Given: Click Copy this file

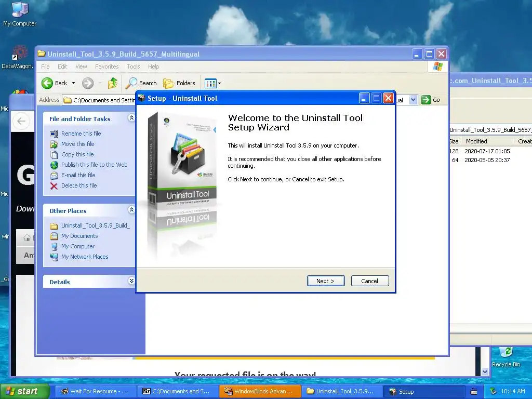Looking at the screenshot, I should pos(77,154).
